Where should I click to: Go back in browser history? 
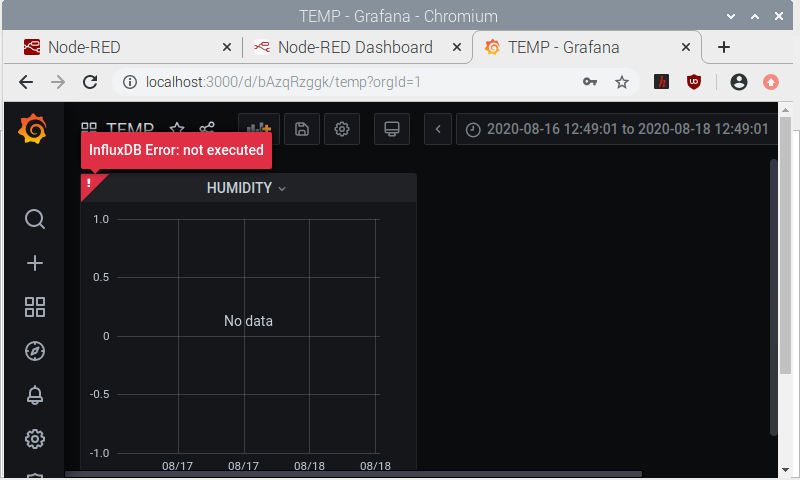[26, 82]
